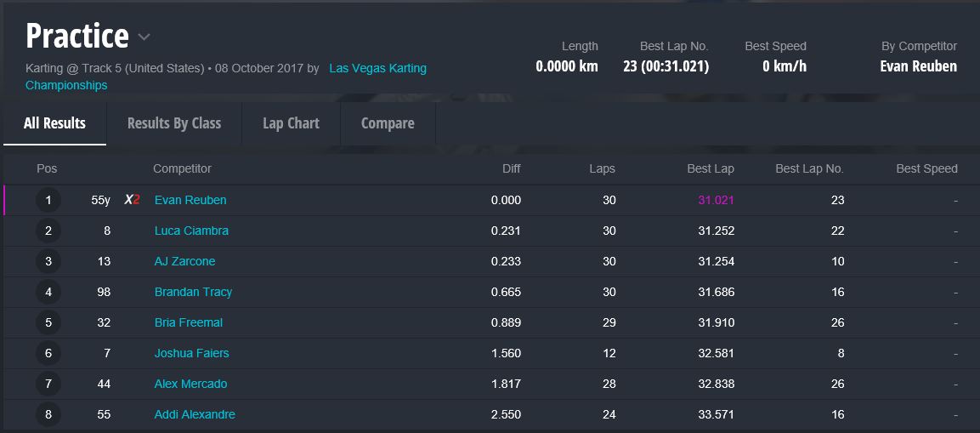Select AJ Zarcone in results
980x433 pixels.
pos(184,261)
